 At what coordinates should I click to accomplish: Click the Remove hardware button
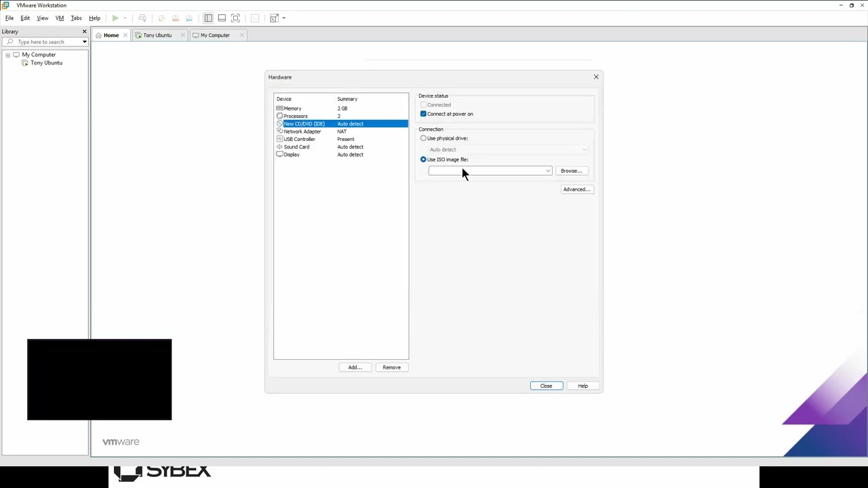pyautogui.click(x=391, y=367)
